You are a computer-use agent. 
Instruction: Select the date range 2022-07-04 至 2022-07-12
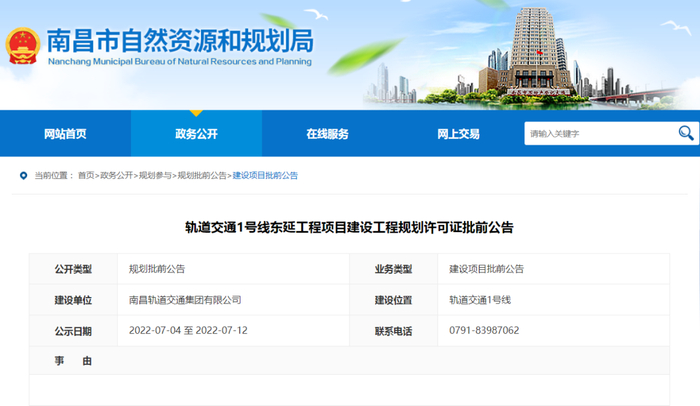(188, 331)
